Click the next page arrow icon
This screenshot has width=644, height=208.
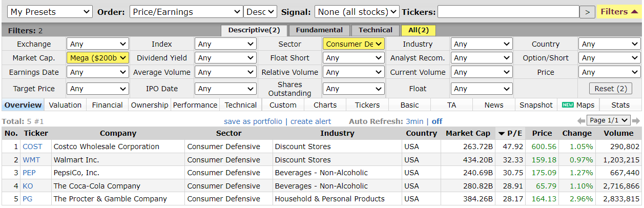636,121
